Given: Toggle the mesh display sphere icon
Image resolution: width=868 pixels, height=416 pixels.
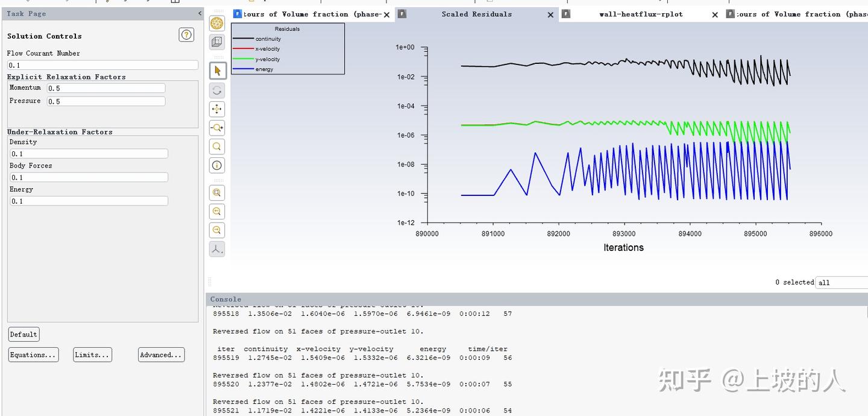Looking at the screenshot, I should 218,24.
